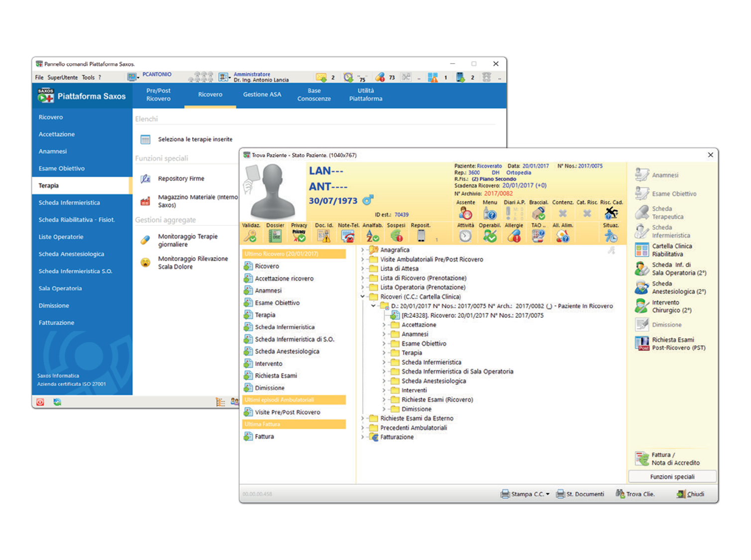Expand Richieste Esami da Esterno node
The width and height of the screenshot is (751, 560).
click(x=362, y=419)
